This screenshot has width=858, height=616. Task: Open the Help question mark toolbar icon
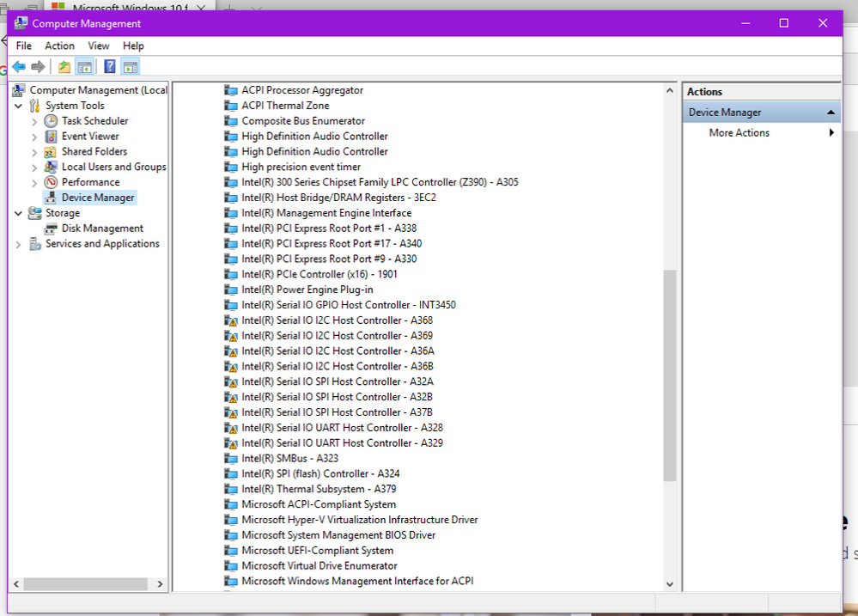click(x=109, y=67)
